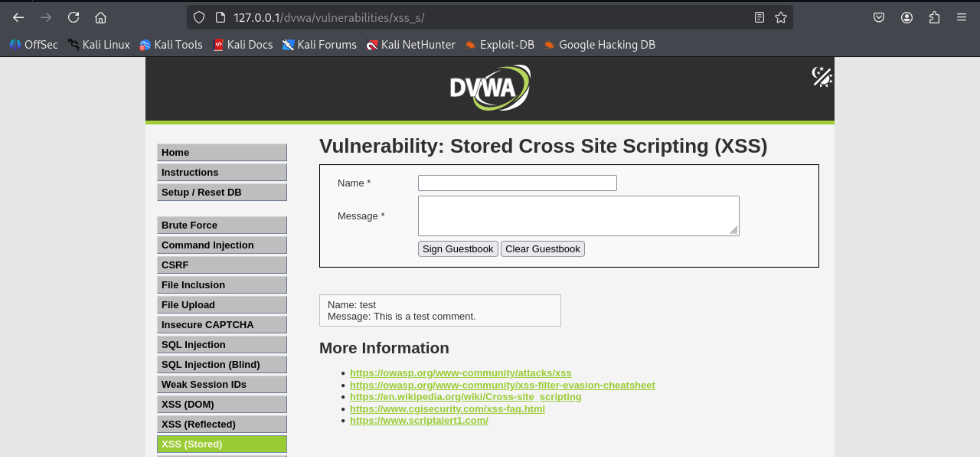Toggle DVWA dark mode theme icon
The height and width of the screenshot is (457, 980).
(x=821, y=77)
